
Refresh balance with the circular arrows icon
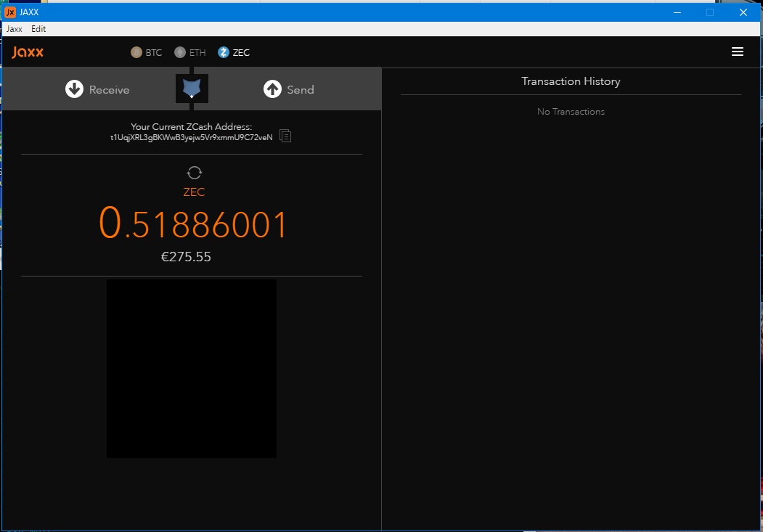coord(194,173)
